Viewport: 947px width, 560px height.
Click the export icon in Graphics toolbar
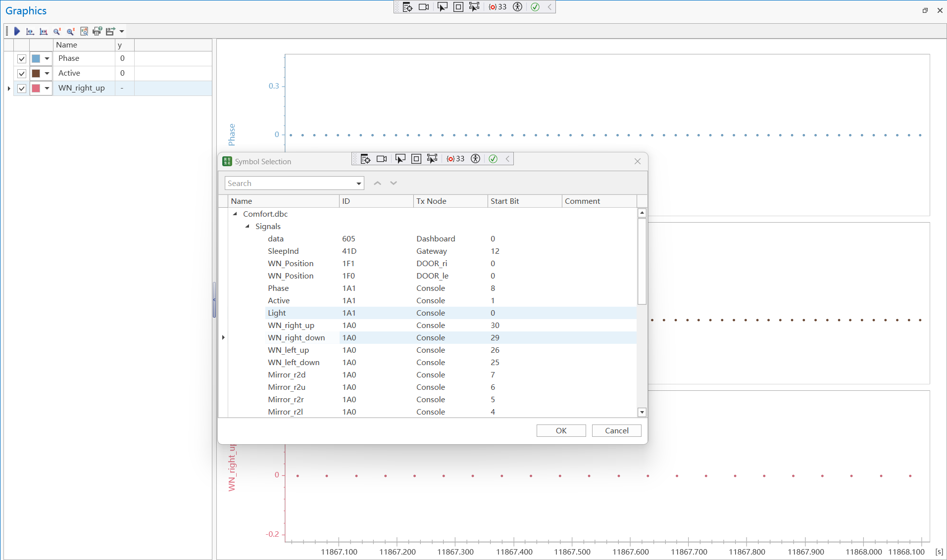pyautogui.click(x=110, y=31)
